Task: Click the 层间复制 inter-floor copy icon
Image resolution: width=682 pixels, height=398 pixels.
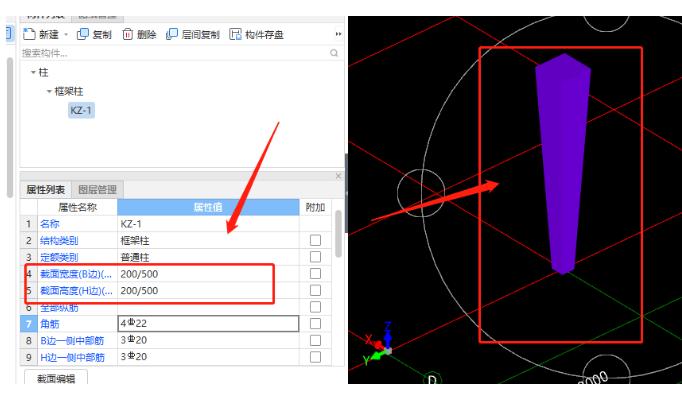Action: 172,34
